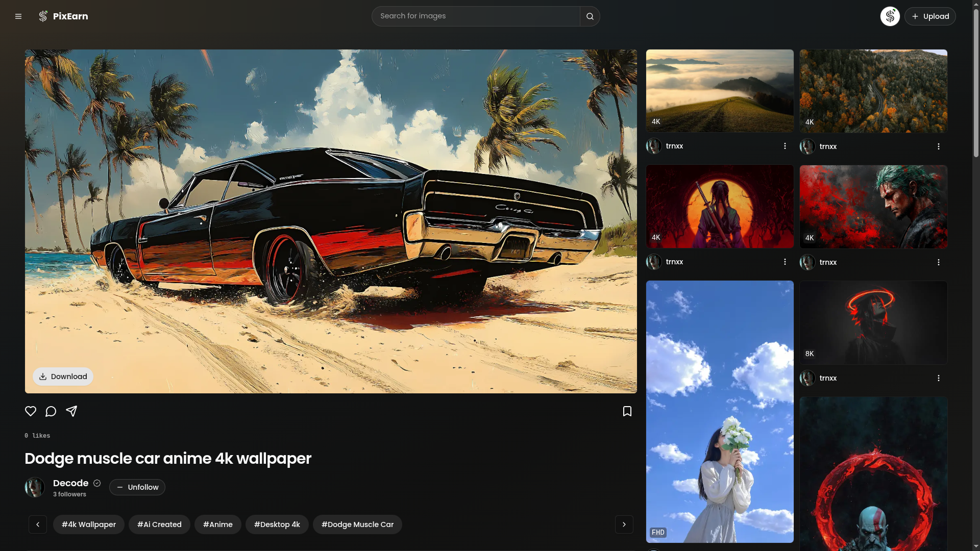The height and width of the screenshot is (551, 980).
Task: Open the comments for this wallpaper
Action: pos(51,411)
